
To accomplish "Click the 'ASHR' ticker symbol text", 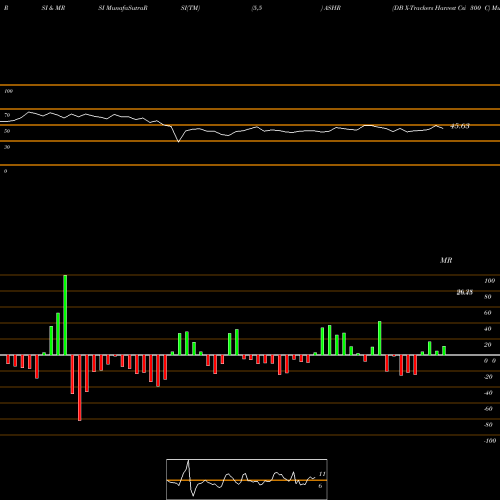I will point(332,8).
